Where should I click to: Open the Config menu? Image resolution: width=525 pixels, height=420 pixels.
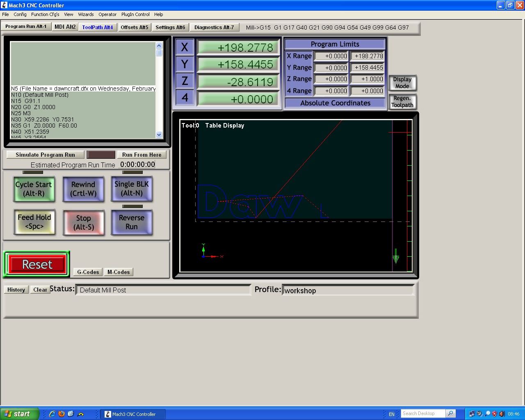[20, 14]
